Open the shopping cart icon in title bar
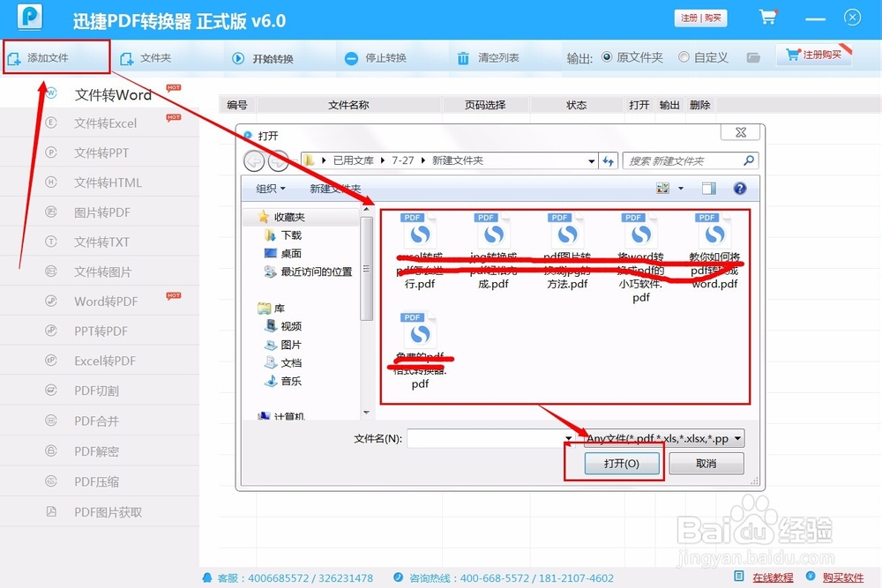 click(x=768, y=18)
